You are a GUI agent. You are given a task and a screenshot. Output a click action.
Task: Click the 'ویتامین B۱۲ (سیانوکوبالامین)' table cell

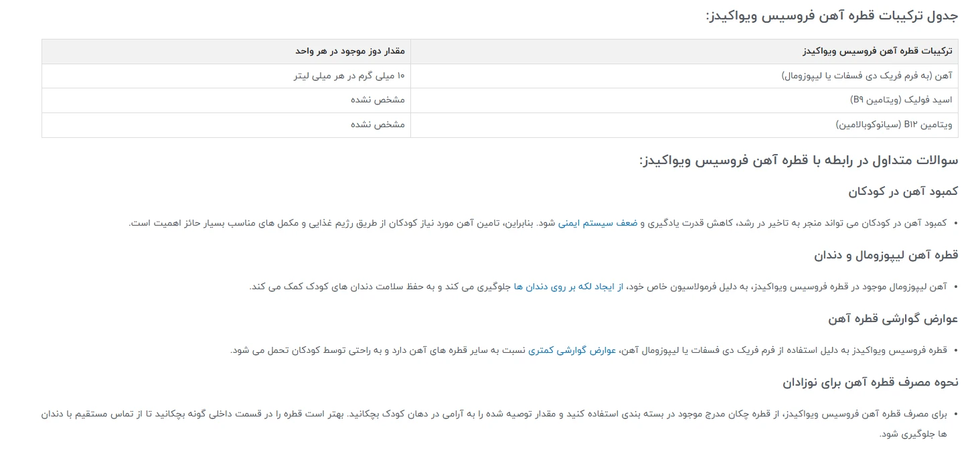coord(893,125)
